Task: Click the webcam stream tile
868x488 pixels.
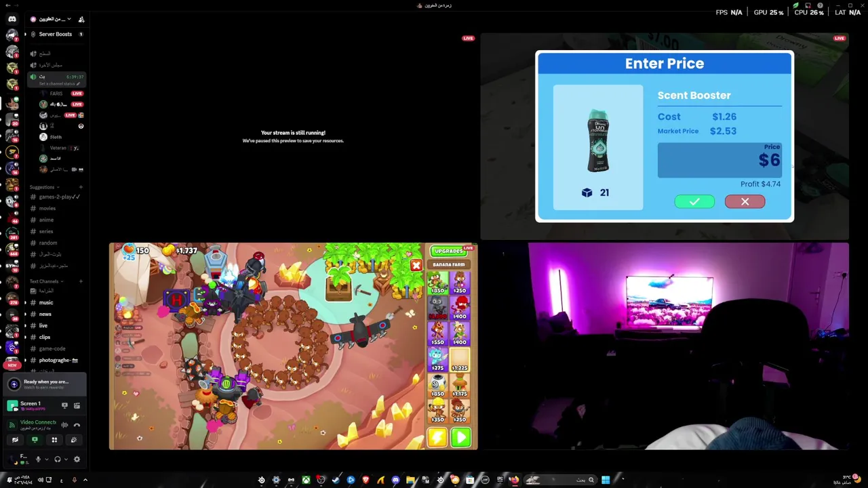Action: point(665,346)
